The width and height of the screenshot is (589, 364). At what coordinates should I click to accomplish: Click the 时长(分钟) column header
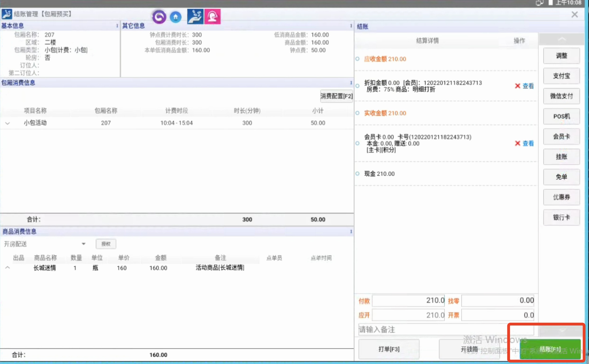(247, 111)
